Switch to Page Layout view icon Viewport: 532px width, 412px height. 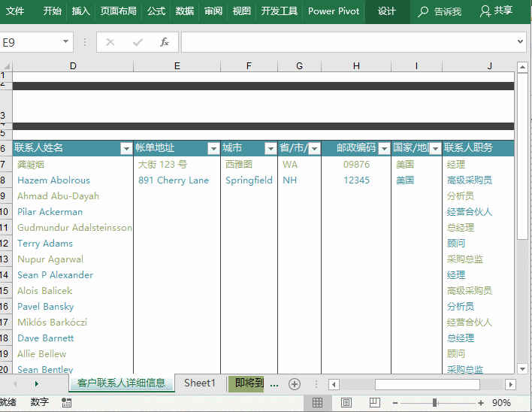click(x=346, y=403)
